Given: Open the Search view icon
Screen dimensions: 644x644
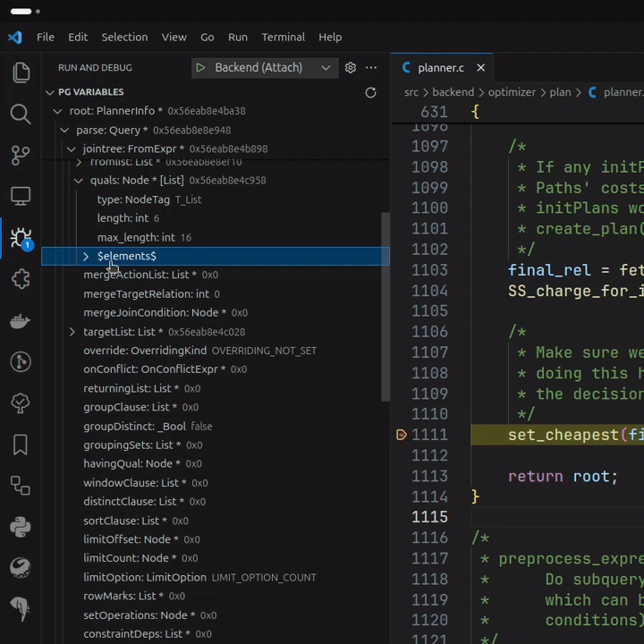Looking at the screenshot, I should [x=21, y=114].
